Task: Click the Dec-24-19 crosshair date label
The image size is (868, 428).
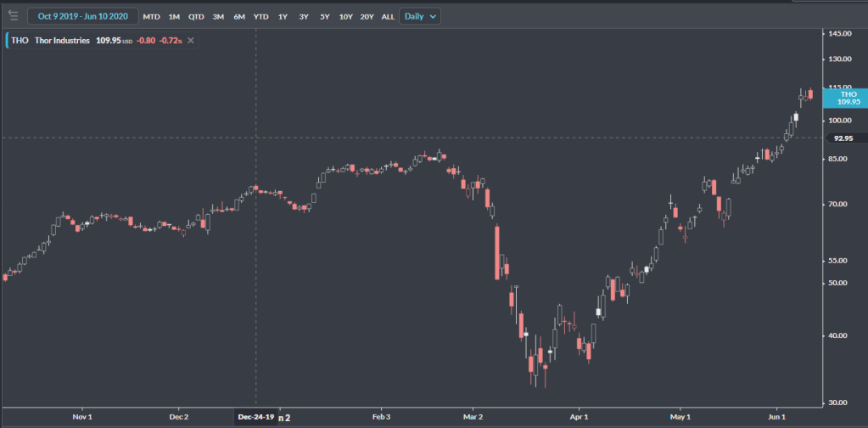Action: [x=255, y=417]
